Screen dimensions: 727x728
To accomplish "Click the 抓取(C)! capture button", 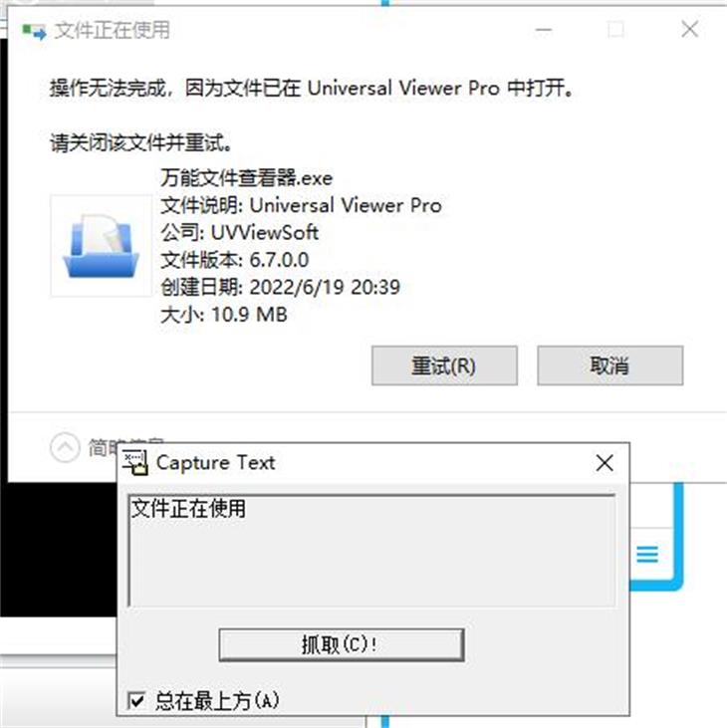I will [x=342, y=644].
